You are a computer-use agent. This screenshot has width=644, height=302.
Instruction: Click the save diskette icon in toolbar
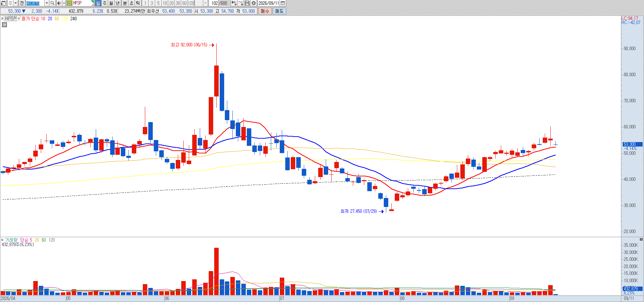click(x=247, y=3)
